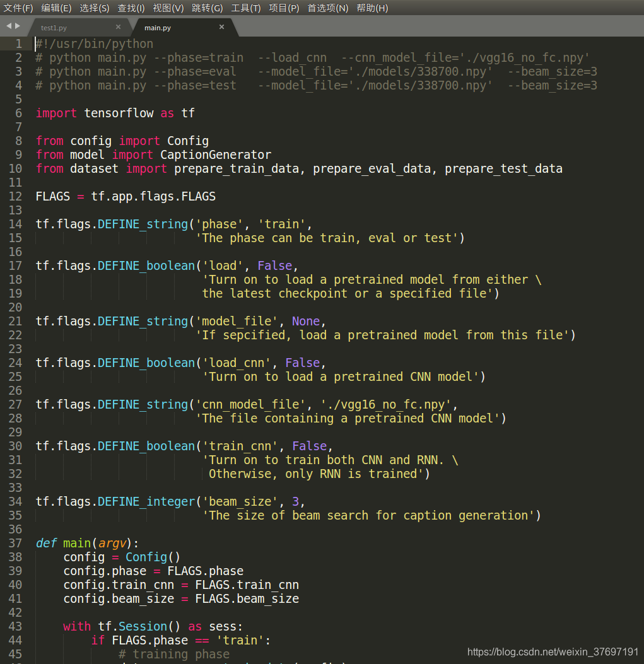Click line number 6 in gutter
This screenshot has width=644, height=664.
tap(19, 113)
